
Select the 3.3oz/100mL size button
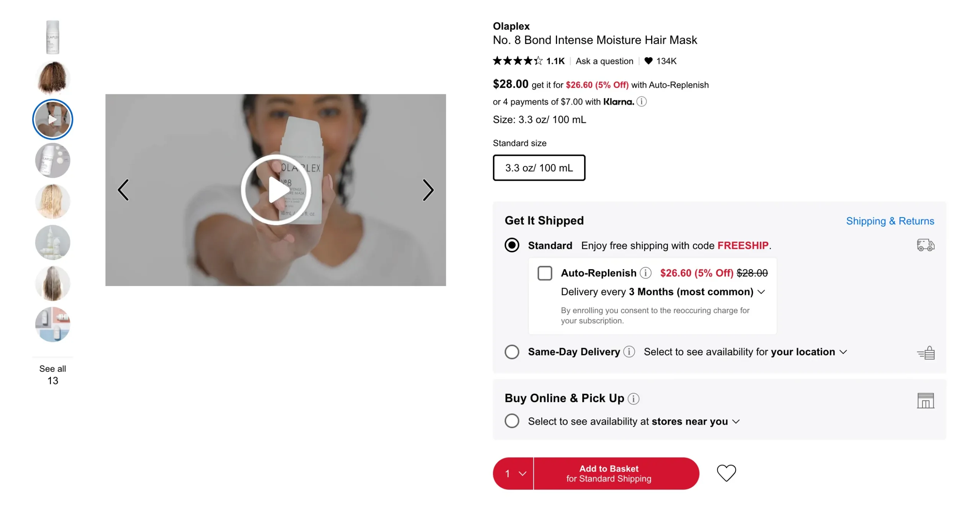click(539, 167)
